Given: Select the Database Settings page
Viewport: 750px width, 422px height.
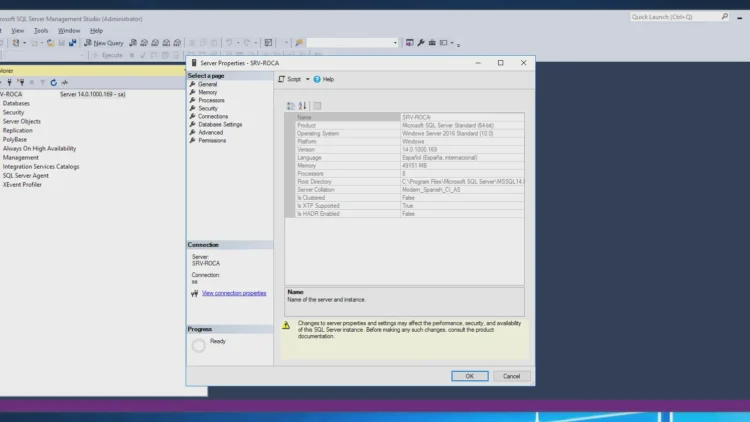Looking at the screenshot, I should [220, 125].
